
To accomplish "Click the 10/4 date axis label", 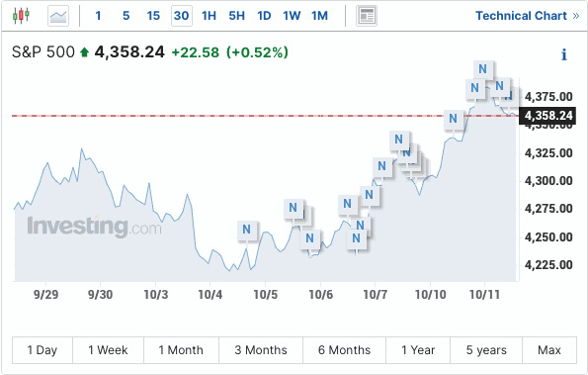I will tap(210, 295).
